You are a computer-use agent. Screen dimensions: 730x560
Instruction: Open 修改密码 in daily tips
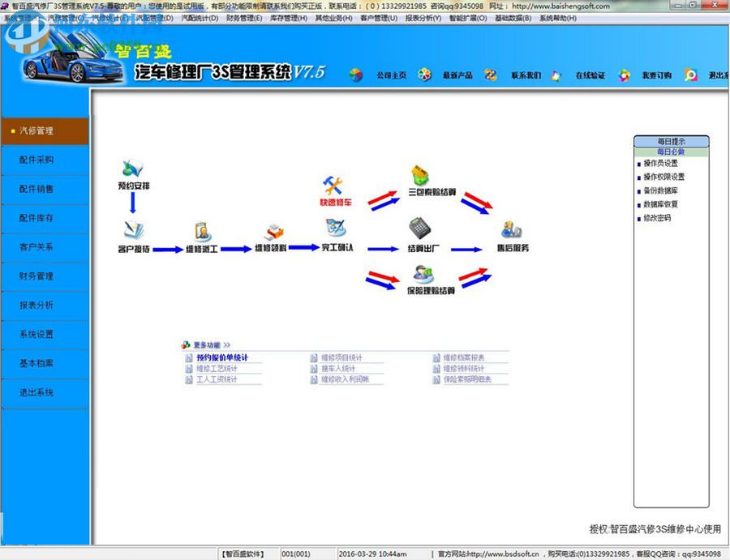pyautogui.click(x=657, y=218)
